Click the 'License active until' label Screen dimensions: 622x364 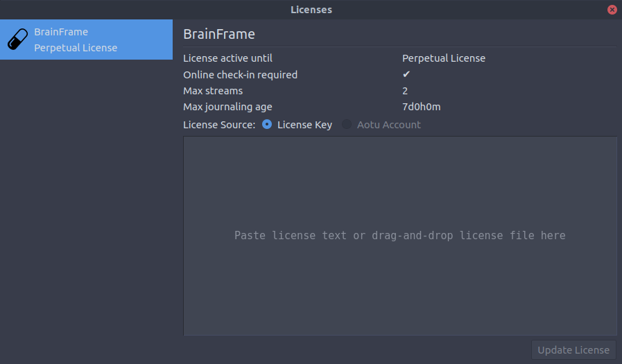227,58
